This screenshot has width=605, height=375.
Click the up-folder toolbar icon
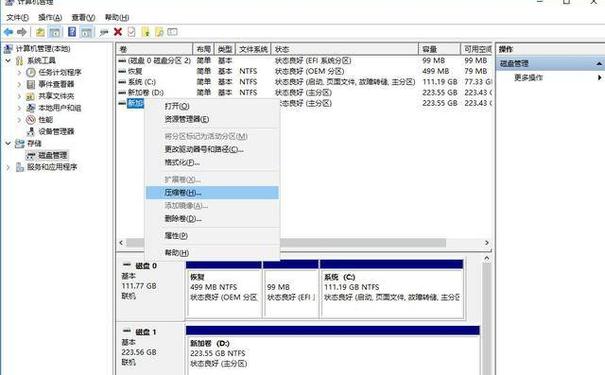point(40,32)
